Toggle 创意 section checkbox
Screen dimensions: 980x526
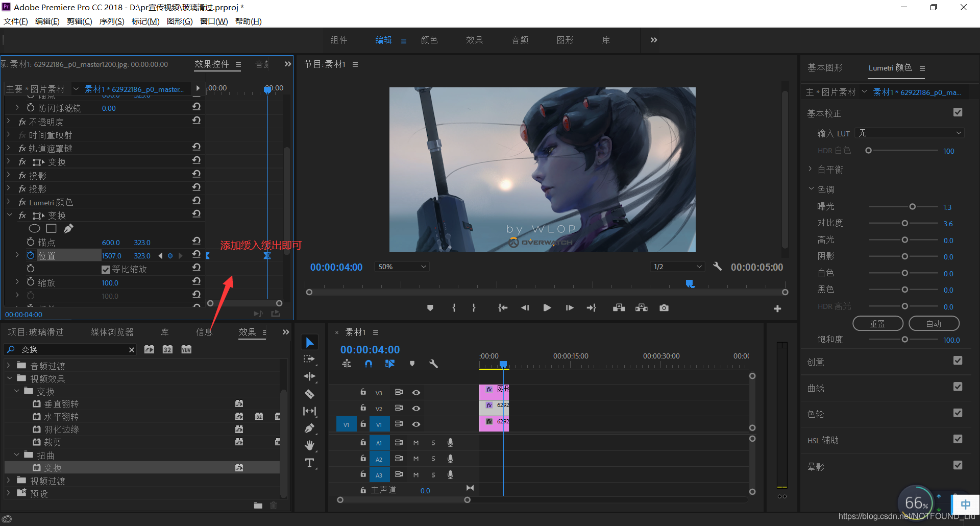click(958, 361)
